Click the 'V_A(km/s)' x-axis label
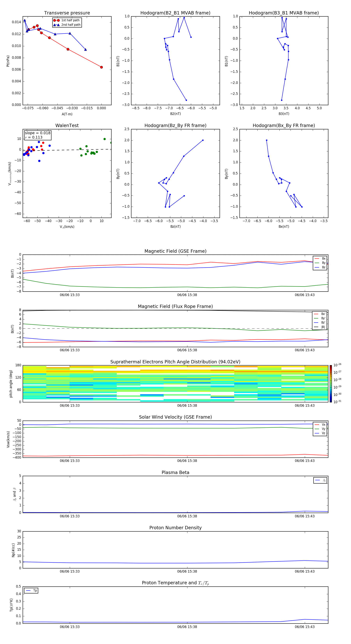Image resolution: width=351 pixels, height=644 pixels. tap(67, 227)
